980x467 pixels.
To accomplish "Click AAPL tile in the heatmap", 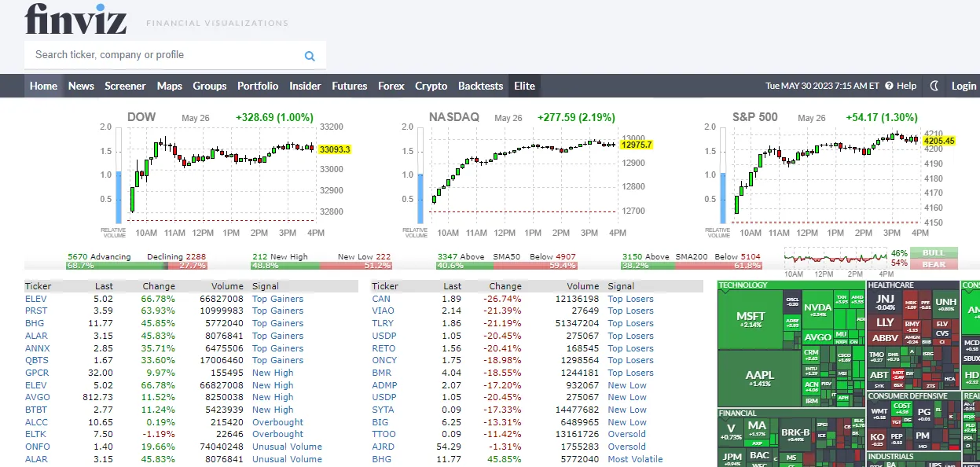I will coord(759,378).
